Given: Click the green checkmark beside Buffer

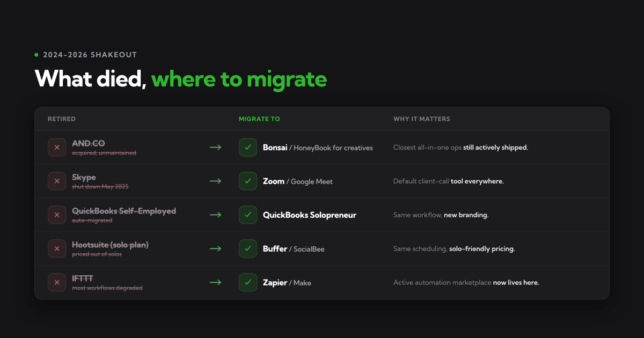Looking at the screenshot, I should click(x=248, y=248).
